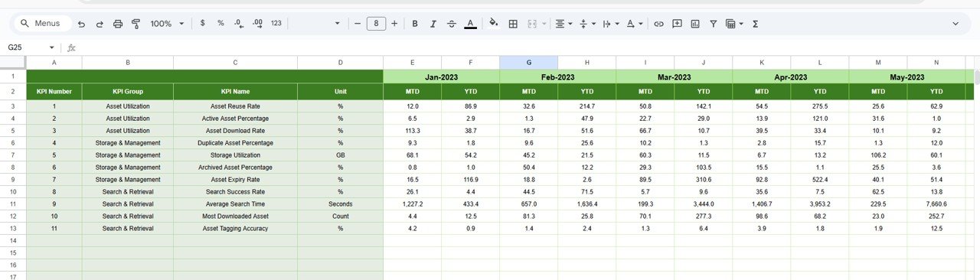The width and height of the screenshot is (980, 280).
Task: Click the Print icon
Action: click(118, 24)
